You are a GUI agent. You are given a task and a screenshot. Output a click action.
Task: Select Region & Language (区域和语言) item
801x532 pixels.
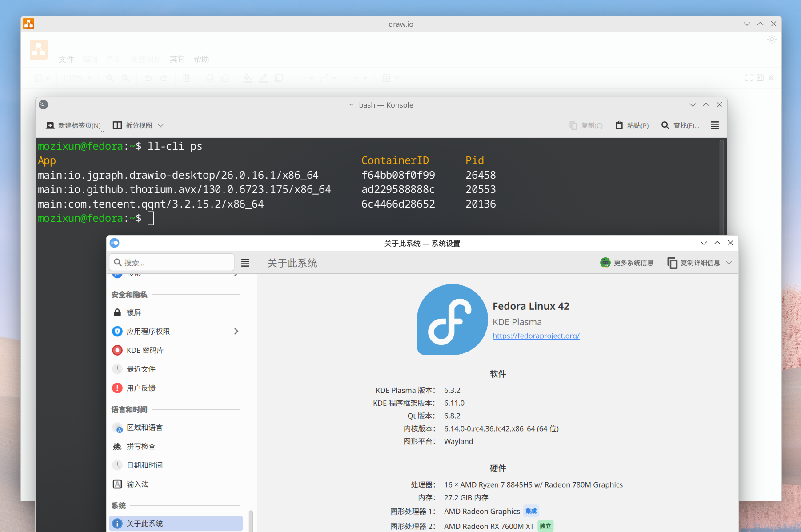click(176, 428)
